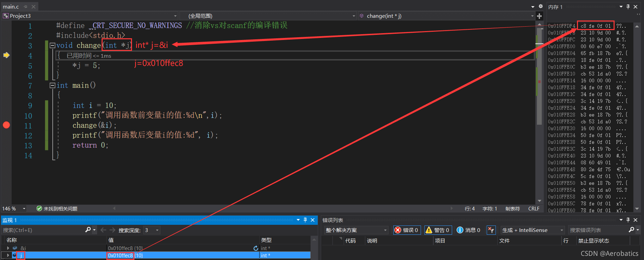Open the editor settings gear icon
The height and width of the screenshot is (260, 644).
541,6
